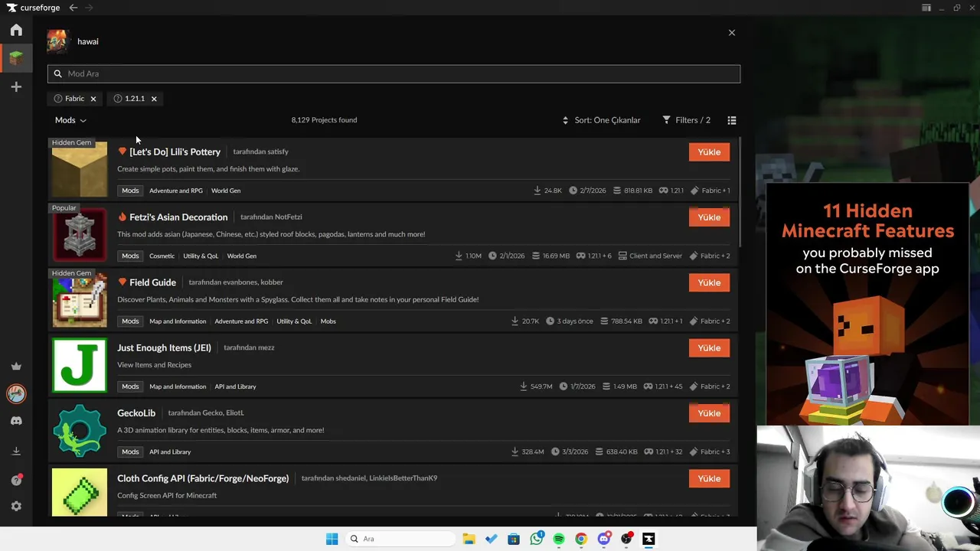Screen dimensions: 980x551
Task: Switch view layout with list icon
Action: pyautogui.click(x=732, y=120)
